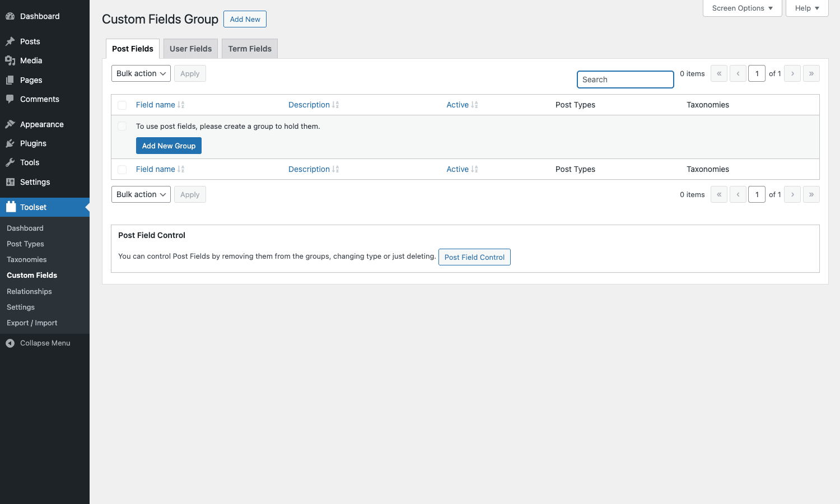Sort by bottom Field name column link
The image size is (840, 504).
[x=156, y=169]
